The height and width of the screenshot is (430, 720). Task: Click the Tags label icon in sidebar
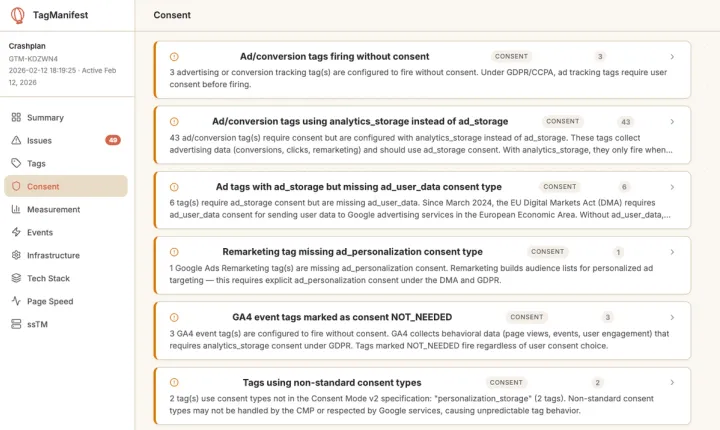[x=16, y=163]
